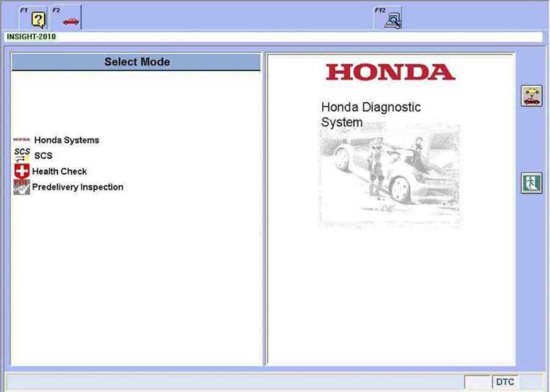Click the INSIGHT-2010 vehicle title text
The height and width of the screenshot is (392, 550).
tap(31, 36)
